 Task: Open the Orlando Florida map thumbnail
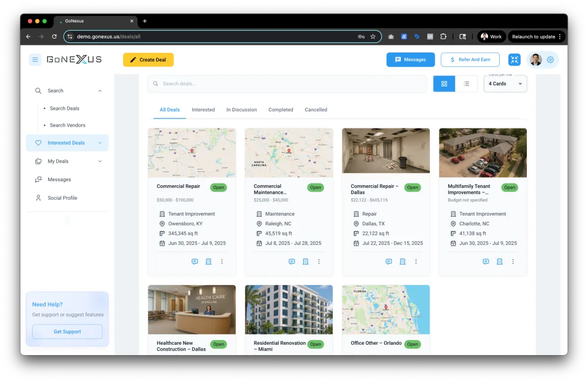[x=386, y=310]
